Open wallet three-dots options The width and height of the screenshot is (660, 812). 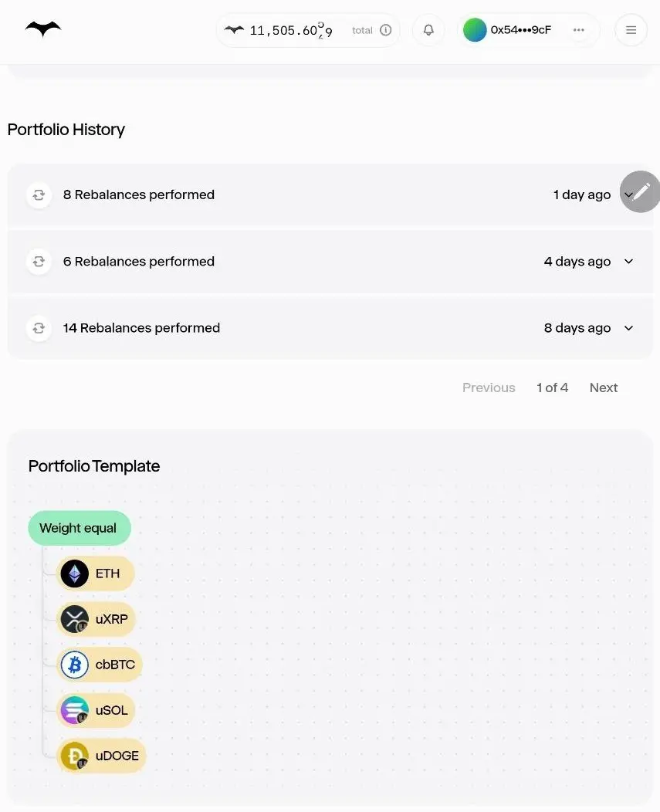pyautogui.click(x=579, y=30)
